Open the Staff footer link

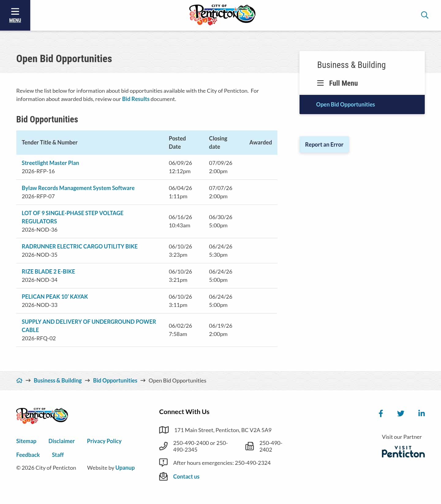(x=58, y=455)
